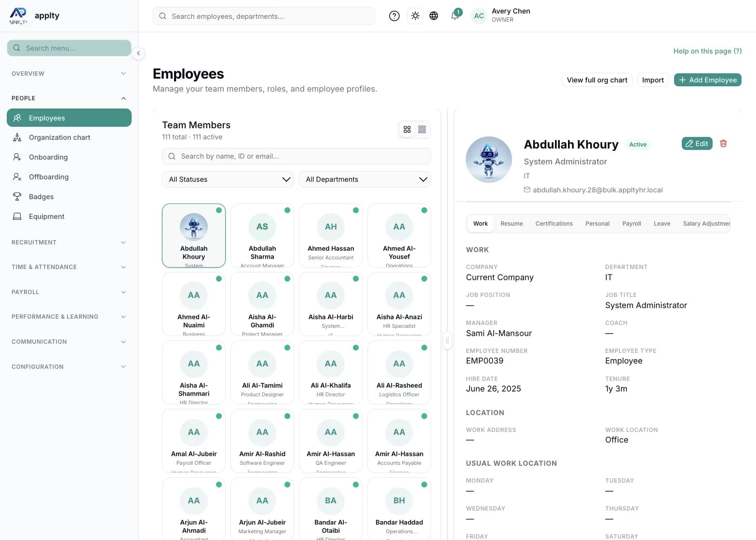Click the Import button
The image size is (756, 540).
[653, 80]
